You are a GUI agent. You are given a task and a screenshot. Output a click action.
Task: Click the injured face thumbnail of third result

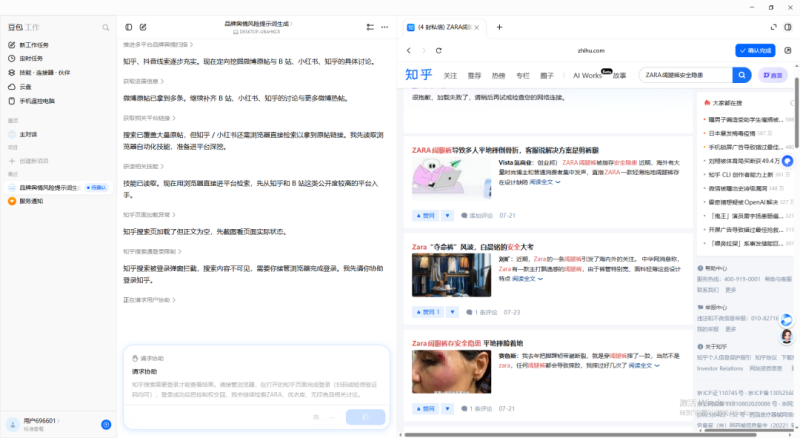(x=452, y=372)
